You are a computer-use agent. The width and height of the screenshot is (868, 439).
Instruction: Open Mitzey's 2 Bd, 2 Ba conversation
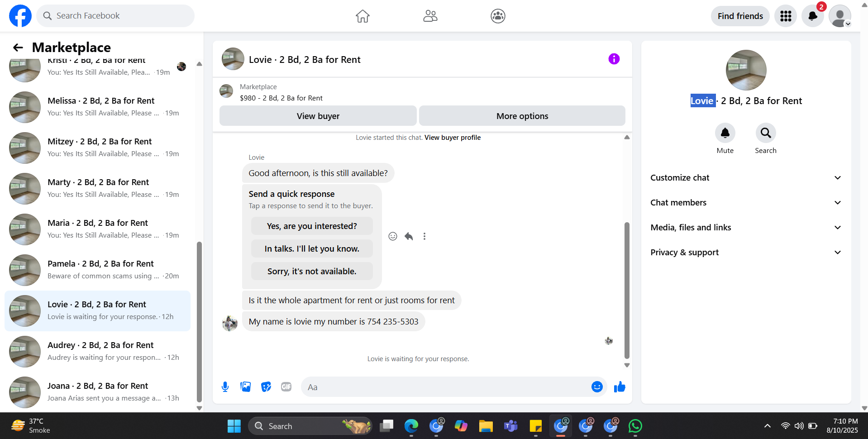click(97, 148)
